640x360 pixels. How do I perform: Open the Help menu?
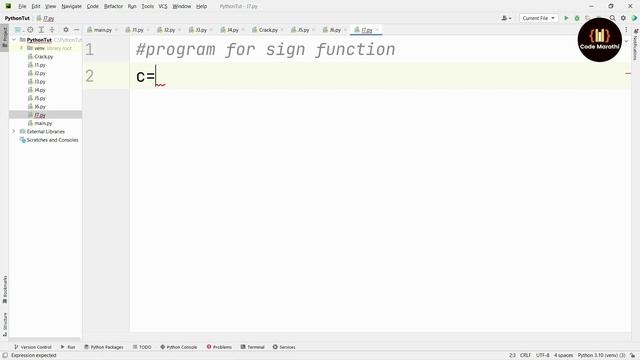(201, 6)
